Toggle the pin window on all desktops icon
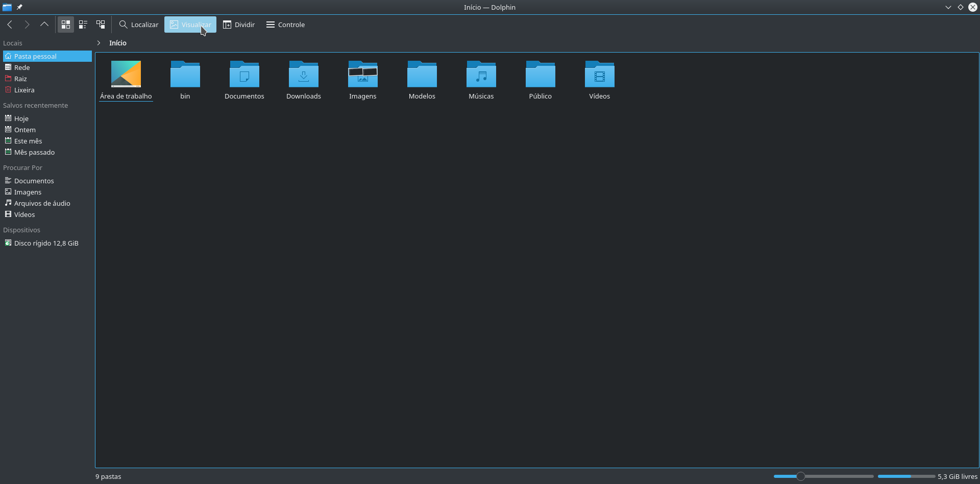This screenshot has height=484, width=980. point(19,7)
